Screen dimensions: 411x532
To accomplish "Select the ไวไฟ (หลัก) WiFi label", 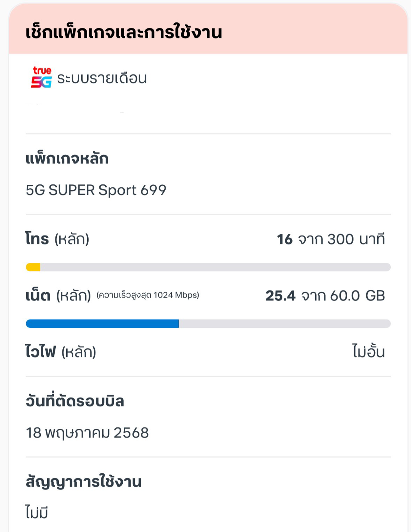I will coord(61,351).
